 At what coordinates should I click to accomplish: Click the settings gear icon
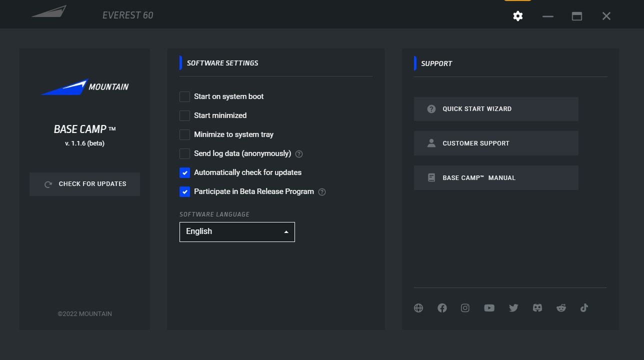pos(518,16)
